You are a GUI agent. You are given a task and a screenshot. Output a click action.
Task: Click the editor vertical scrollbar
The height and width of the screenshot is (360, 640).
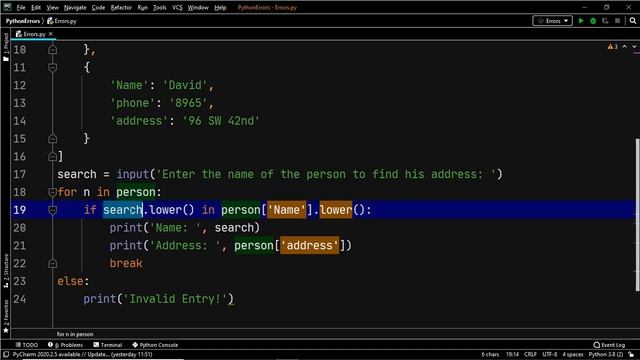(637, 215)
